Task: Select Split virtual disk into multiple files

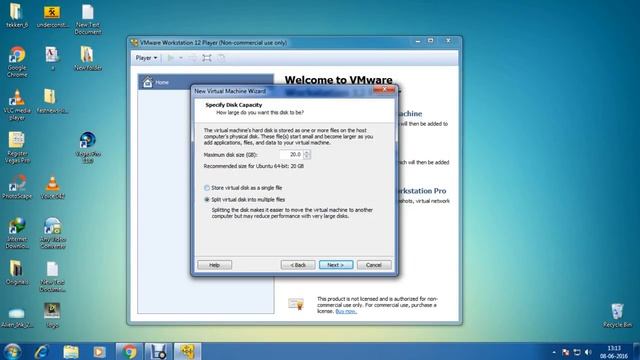Action: point(245,200)
